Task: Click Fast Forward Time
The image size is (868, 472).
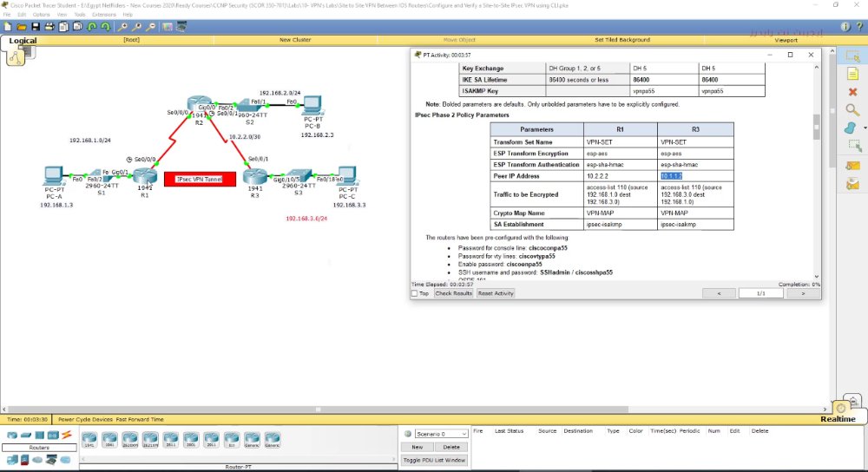Action: click(x=140, y=419)
